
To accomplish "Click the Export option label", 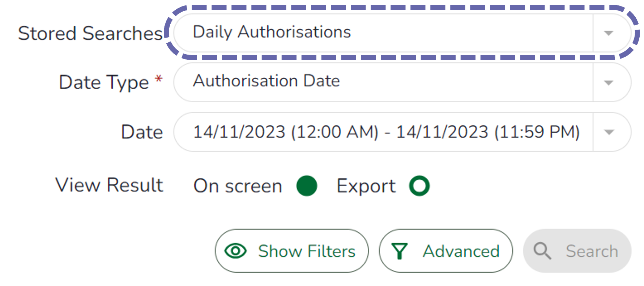I will click(x=366, y=187).
